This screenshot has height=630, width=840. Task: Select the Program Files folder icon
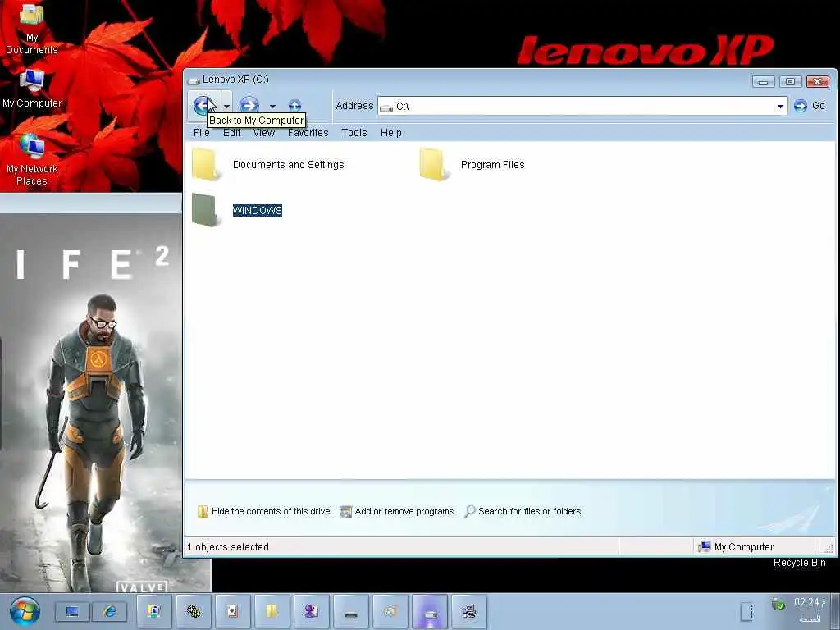(x=433, y=164)
